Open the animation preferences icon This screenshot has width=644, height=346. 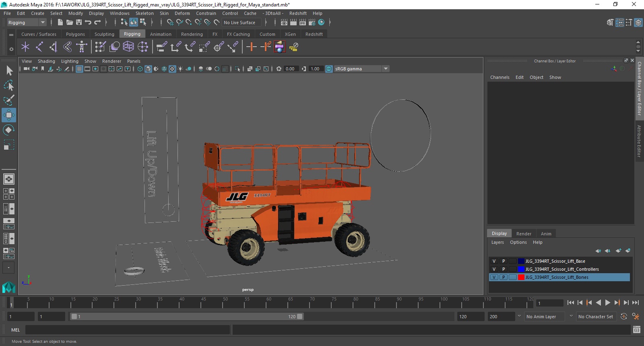coord(636,317)
